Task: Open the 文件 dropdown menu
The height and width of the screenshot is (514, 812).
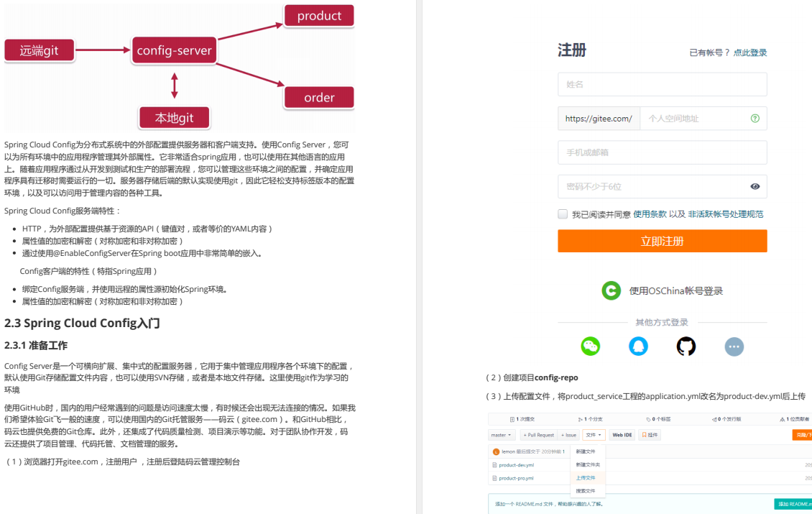Action: (x=594, y=435)
